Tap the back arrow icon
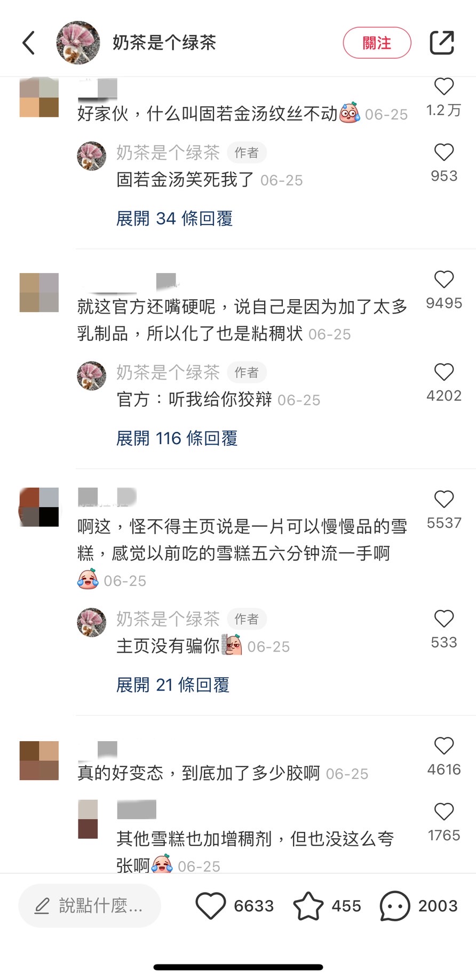The height and width of the screenshot is (980, 476). point(29,43)
